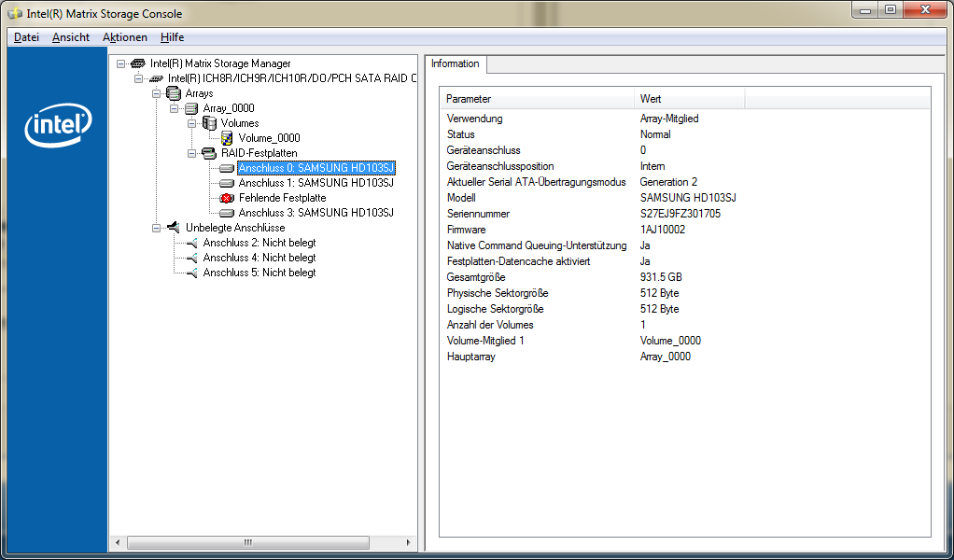Select Anschluss 4: Nicht belegt

260,258
